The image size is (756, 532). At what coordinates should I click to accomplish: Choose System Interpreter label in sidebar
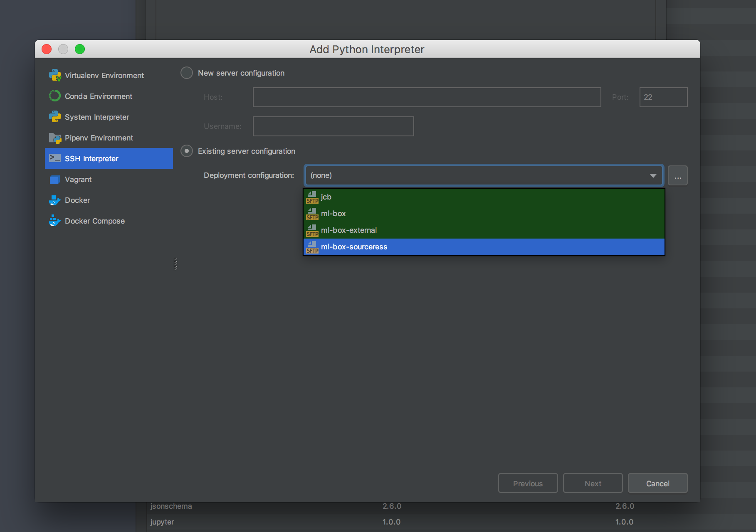tap(97, 117)
